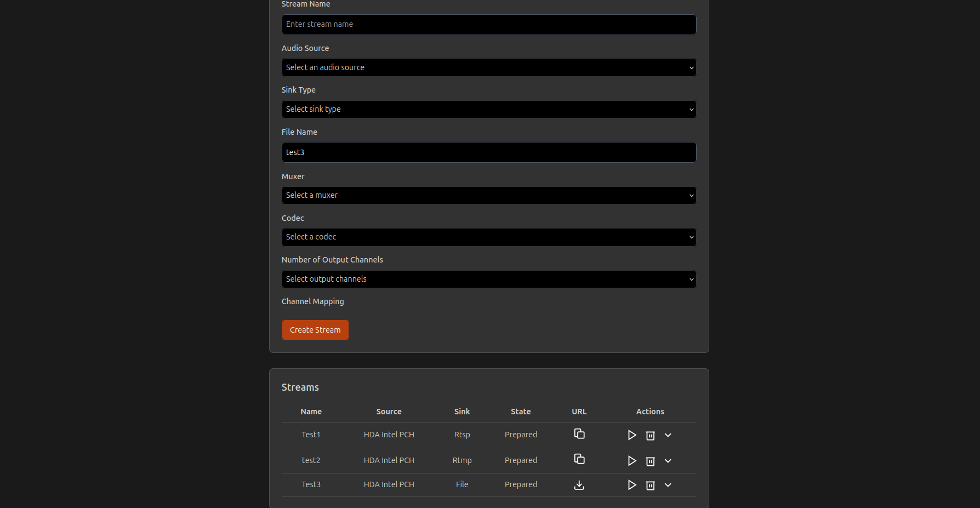Screen dimensions: 980x508
Task: Expand details for the test2 row
Action: point(668,461)
